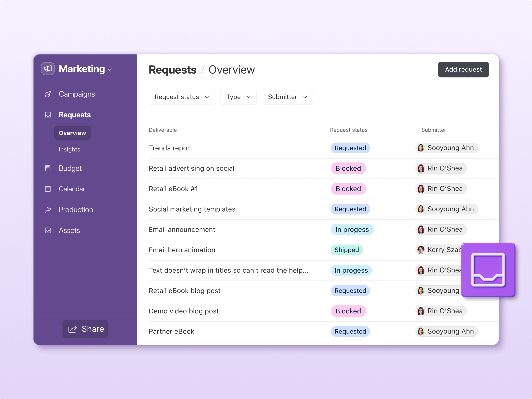
Task: Open the Request status filter dropdown
Action: pyautogui.click(x=182, y=97)
